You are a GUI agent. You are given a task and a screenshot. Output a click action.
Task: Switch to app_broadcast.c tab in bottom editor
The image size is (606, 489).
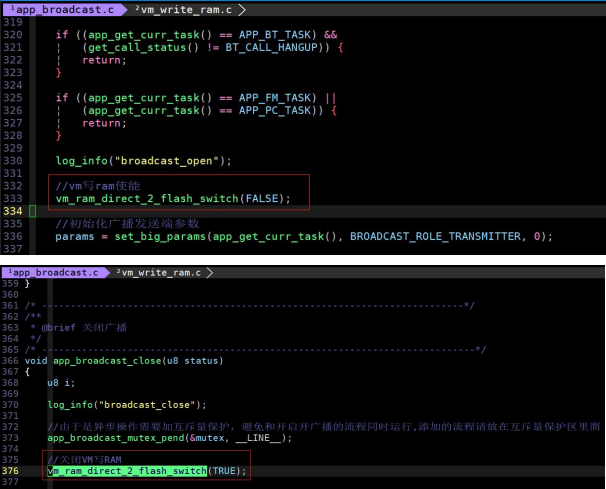(56, 273)
